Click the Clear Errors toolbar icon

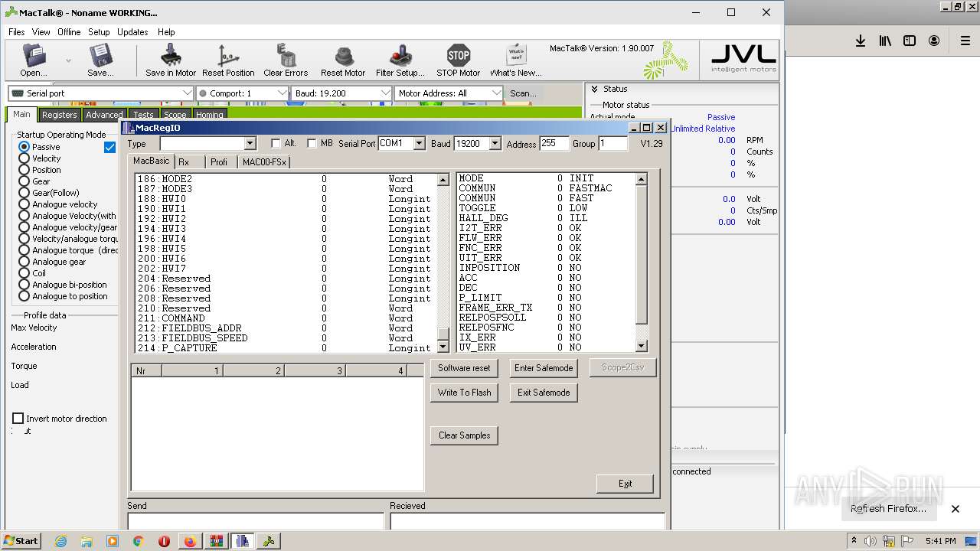[x=286, y=60]
